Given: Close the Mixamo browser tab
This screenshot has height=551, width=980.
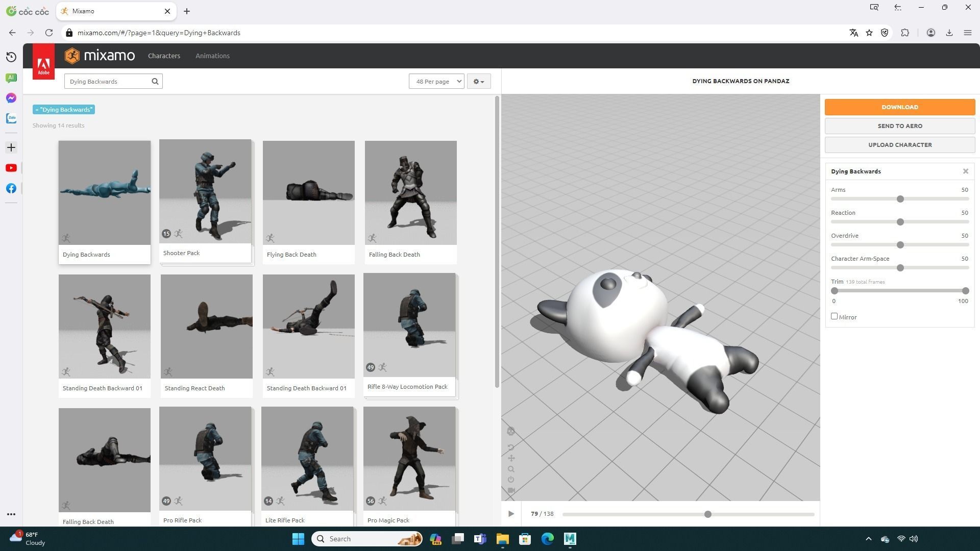Looking at the screenshot, I should click(x=167, y=11).
